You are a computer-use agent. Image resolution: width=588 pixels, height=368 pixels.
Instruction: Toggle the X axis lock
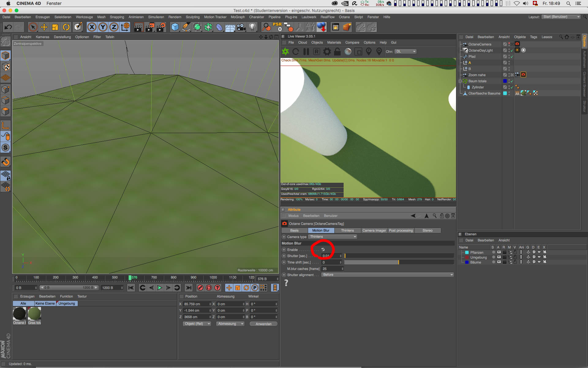tap(92, 27)
